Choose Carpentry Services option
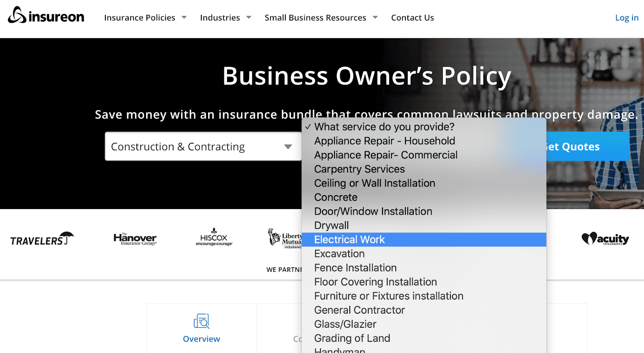This screenshot has height=353, width=644. tap(359, 169)
